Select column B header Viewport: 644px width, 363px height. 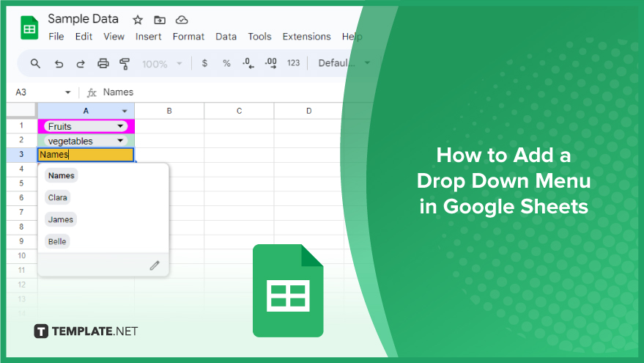[x=169, y=111]
